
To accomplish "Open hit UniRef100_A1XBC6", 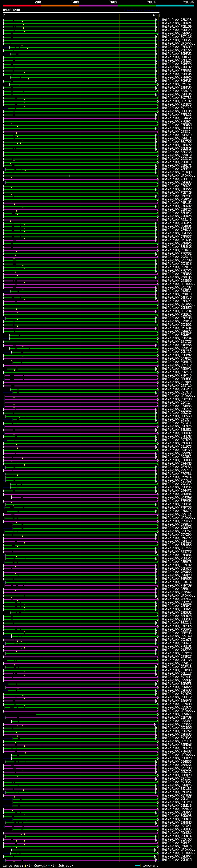I will click(x=177, y=104).
